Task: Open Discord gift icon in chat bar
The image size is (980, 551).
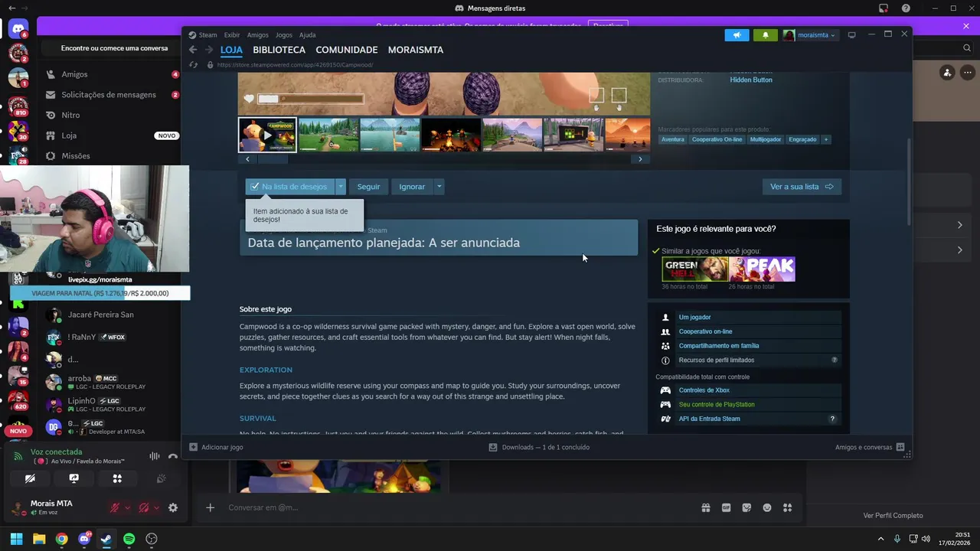Action: [x=706, y=507]
